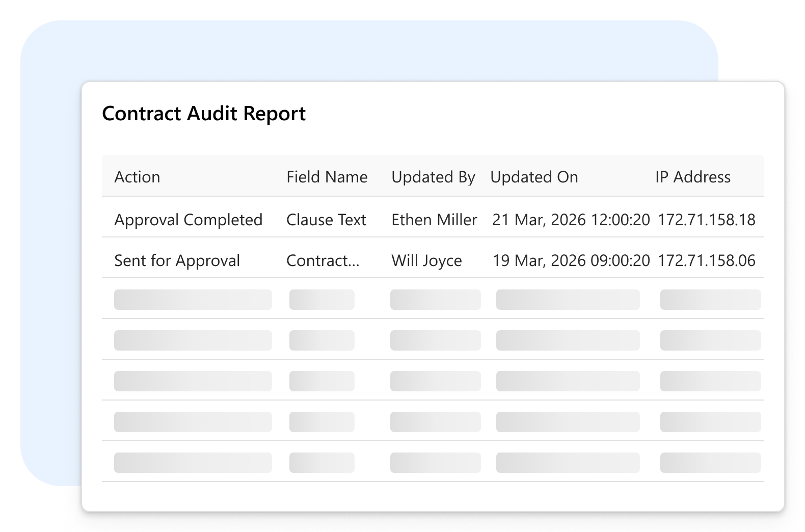The height and width of the screenshot is (532, 805).
Task: Click IP address 172.71.158.18
Action: pyautogui.click(x=706, y=220)
